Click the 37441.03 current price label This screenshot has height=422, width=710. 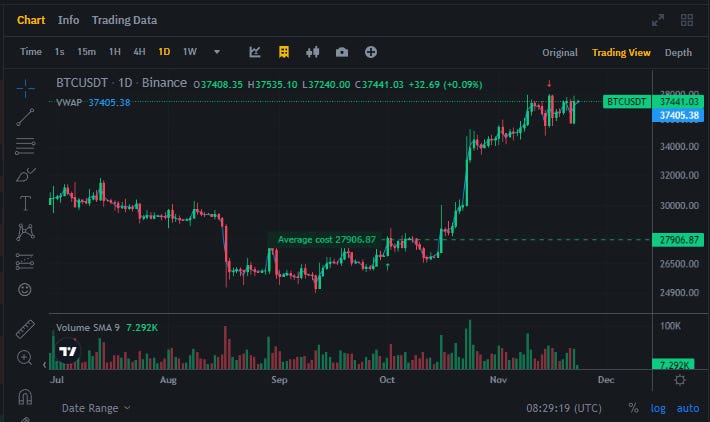[x=679, y=101]
